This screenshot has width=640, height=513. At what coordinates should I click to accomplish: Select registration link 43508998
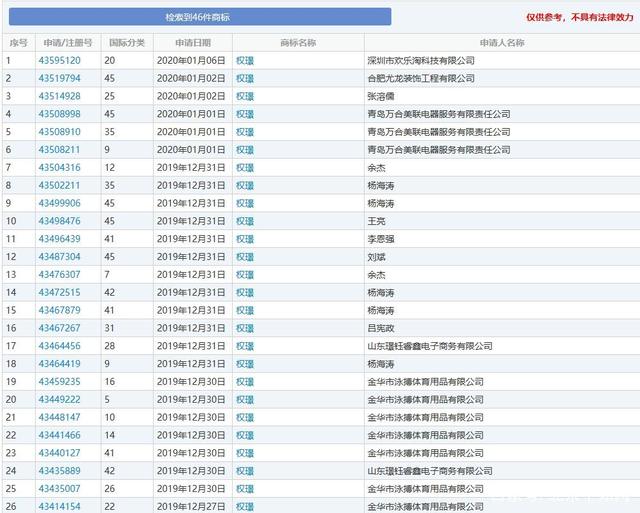click(59, 114)
